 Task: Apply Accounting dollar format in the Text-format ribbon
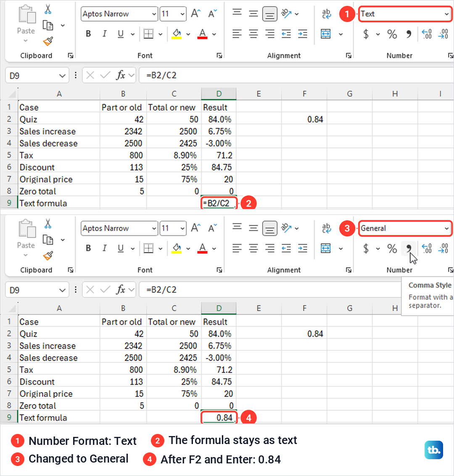click(x=366, y=34)
